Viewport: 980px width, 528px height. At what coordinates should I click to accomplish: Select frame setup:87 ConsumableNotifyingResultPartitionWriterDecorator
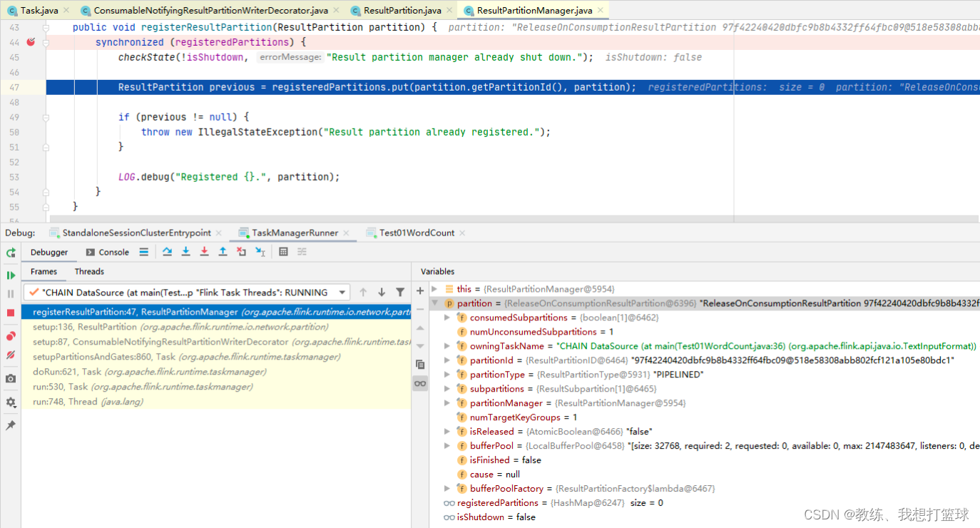click(x=216, y=342)
